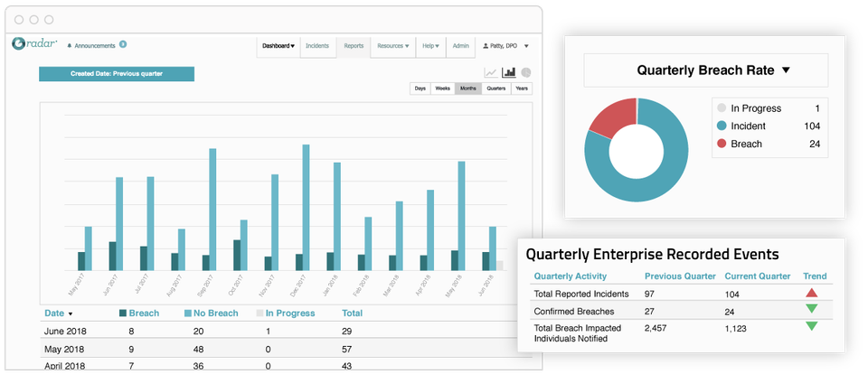The width and height of the screenshot is (868, 374).
Task: Toggle the In Progress donut legend dot
Action: [722, 108]
